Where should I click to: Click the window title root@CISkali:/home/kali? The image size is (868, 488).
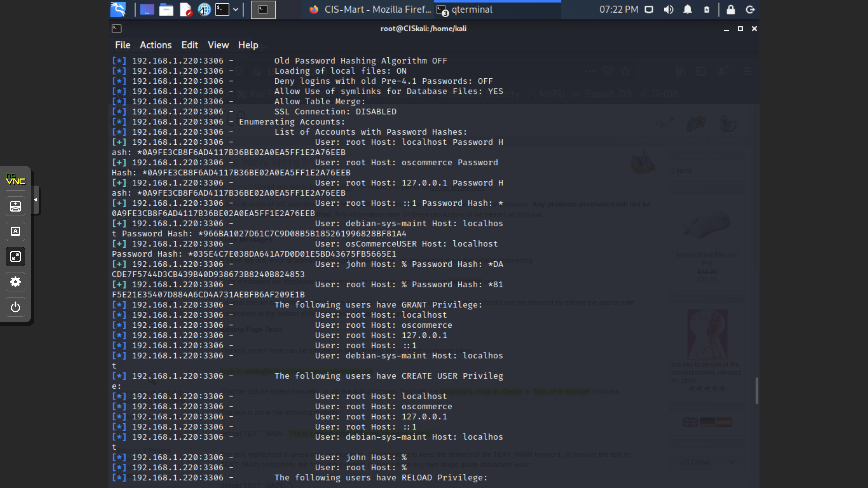tap(424, 29)
